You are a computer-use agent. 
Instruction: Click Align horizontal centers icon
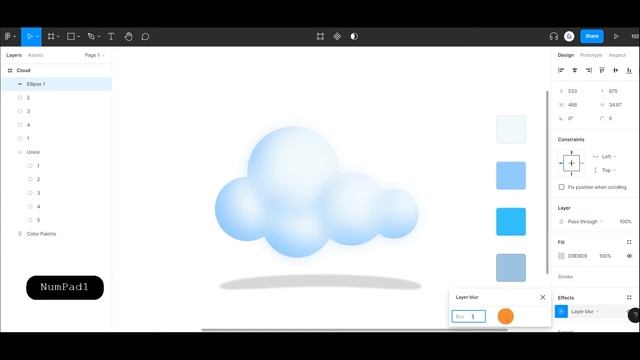pos(575,70)
